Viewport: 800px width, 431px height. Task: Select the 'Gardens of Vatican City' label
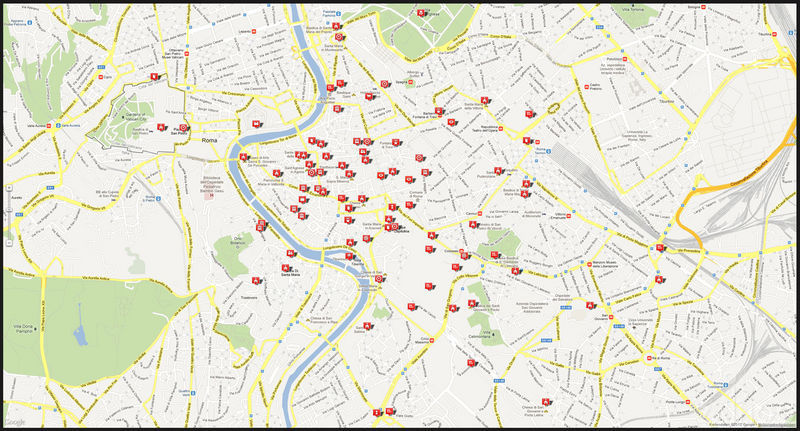[x=136, y=116]
